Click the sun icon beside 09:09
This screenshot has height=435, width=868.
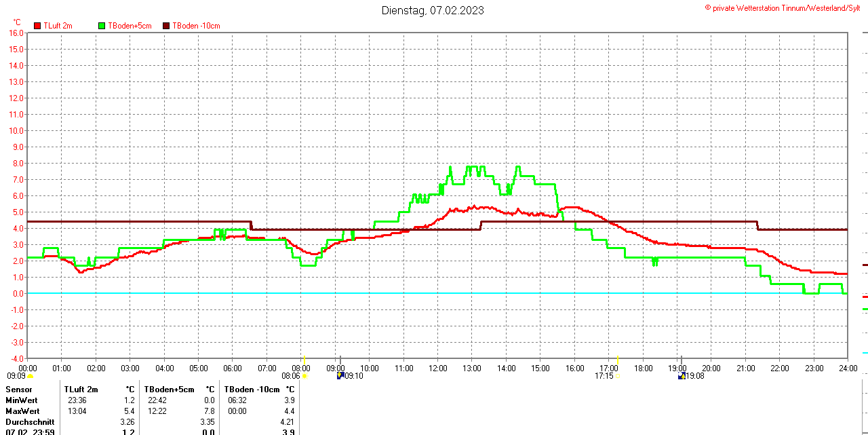30,376
